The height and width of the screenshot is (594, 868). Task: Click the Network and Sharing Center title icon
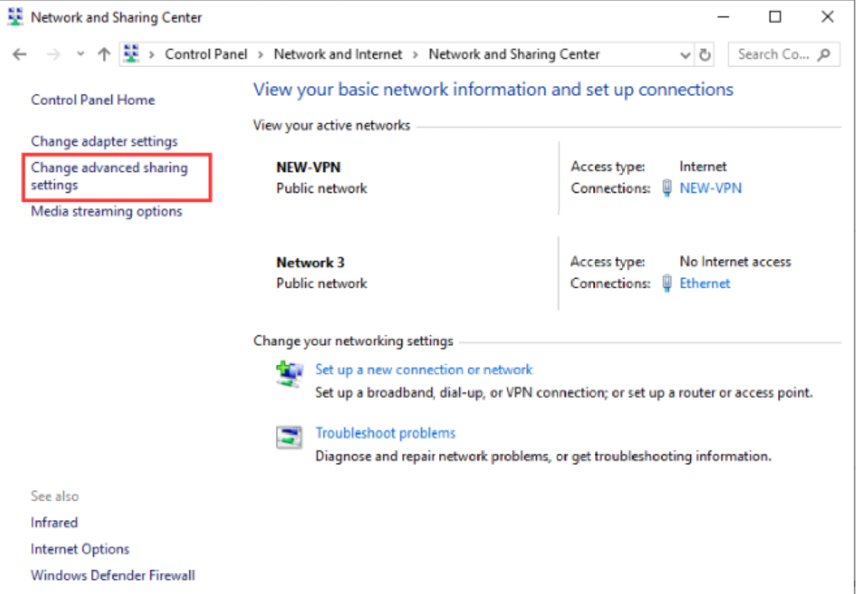pyautogui.click(x=15, y=17)
